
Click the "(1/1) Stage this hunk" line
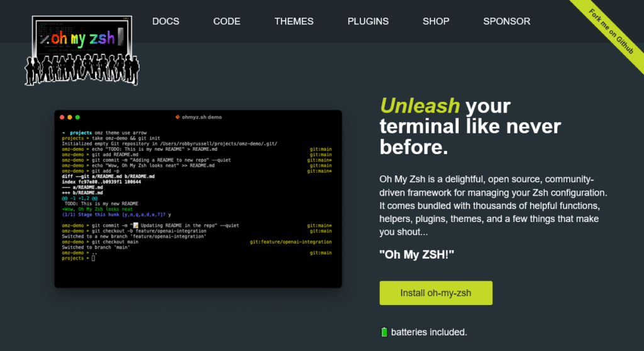coord(116,214)
